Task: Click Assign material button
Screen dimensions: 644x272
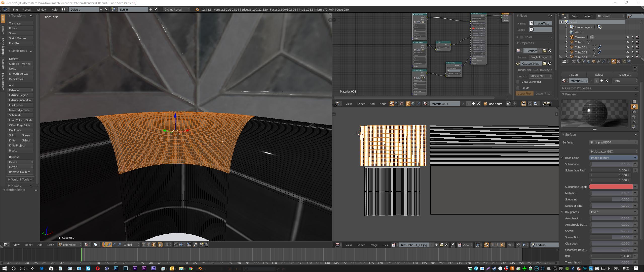Action: [x=574, y=75]
